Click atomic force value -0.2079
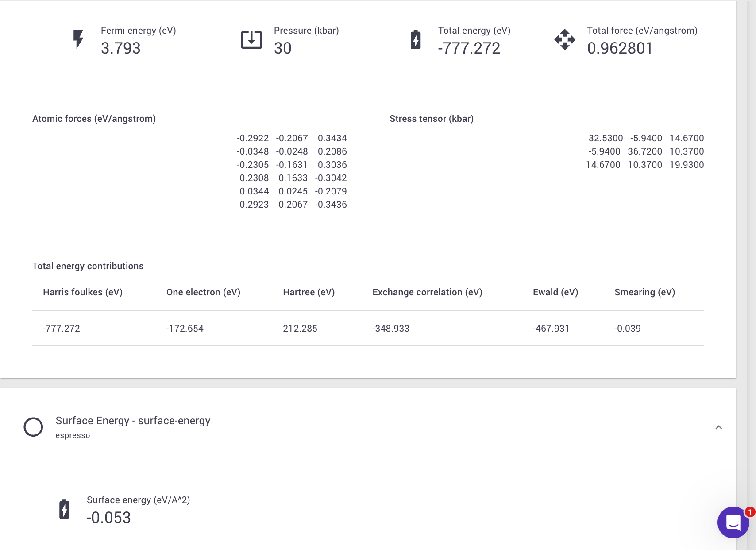 click(x=331, y=191)
